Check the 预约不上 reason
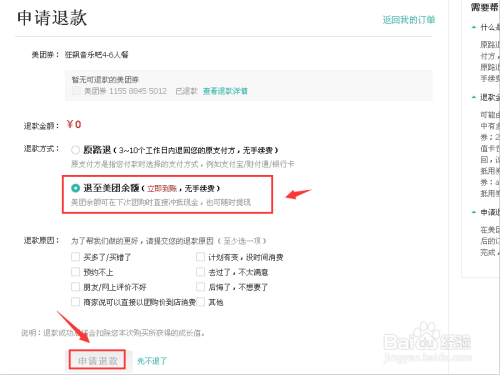 coord(75,272)
